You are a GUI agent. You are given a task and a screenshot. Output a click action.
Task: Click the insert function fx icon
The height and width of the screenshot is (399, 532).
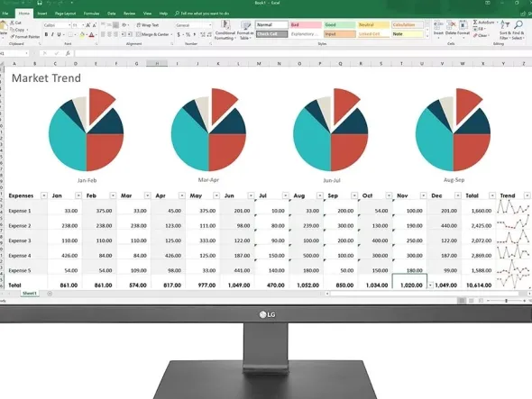(68, 53)
